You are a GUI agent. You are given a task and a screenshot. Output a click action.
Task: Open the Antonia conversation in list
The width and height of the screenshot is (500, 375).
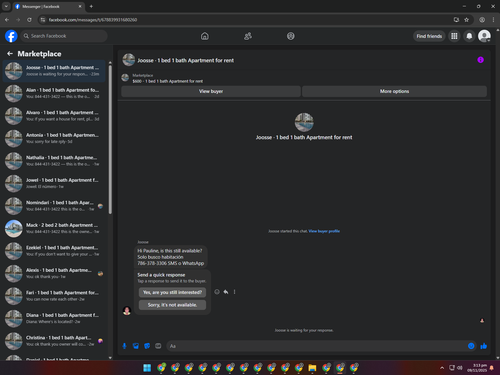coord(54,138)
